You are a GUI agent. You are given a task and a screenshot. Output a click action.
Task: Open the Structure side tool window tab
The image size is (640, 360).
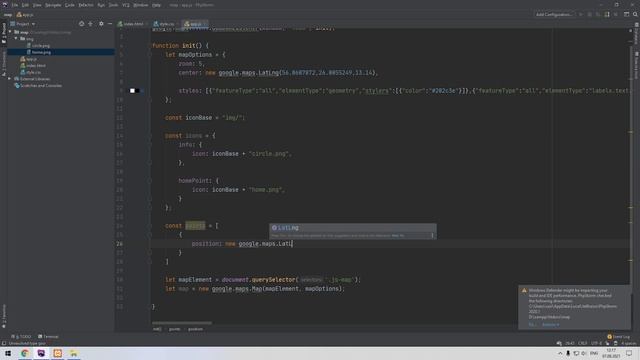pos(4,64)
